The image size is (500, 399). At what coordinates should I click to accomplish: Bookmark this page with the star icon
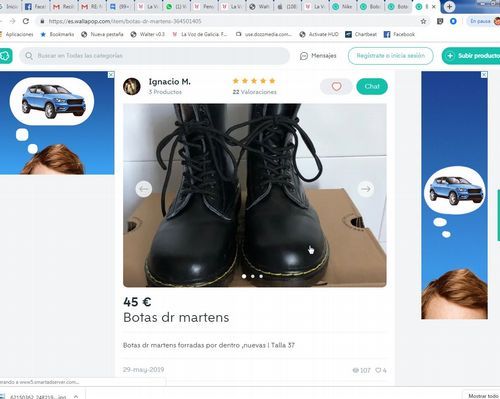pyautogui.click(x=423, y=21)
